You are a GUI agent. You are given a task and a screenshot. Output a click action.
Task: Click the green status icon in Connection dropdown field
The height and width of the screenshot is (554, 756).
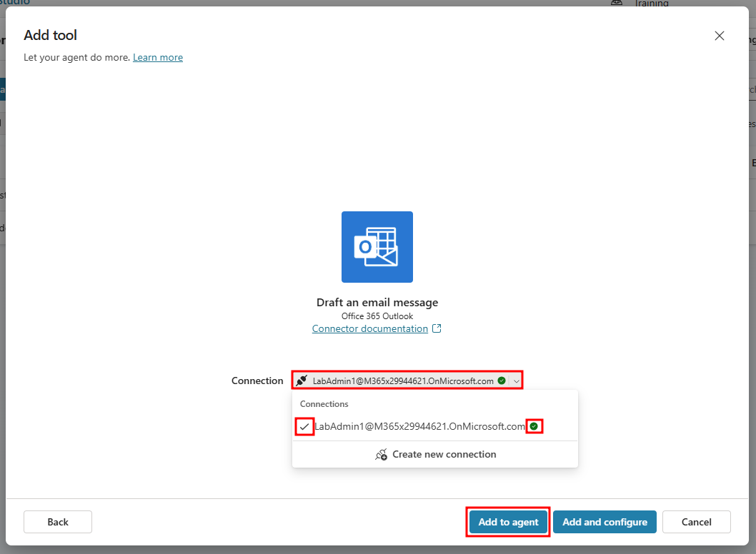point(502,381)
